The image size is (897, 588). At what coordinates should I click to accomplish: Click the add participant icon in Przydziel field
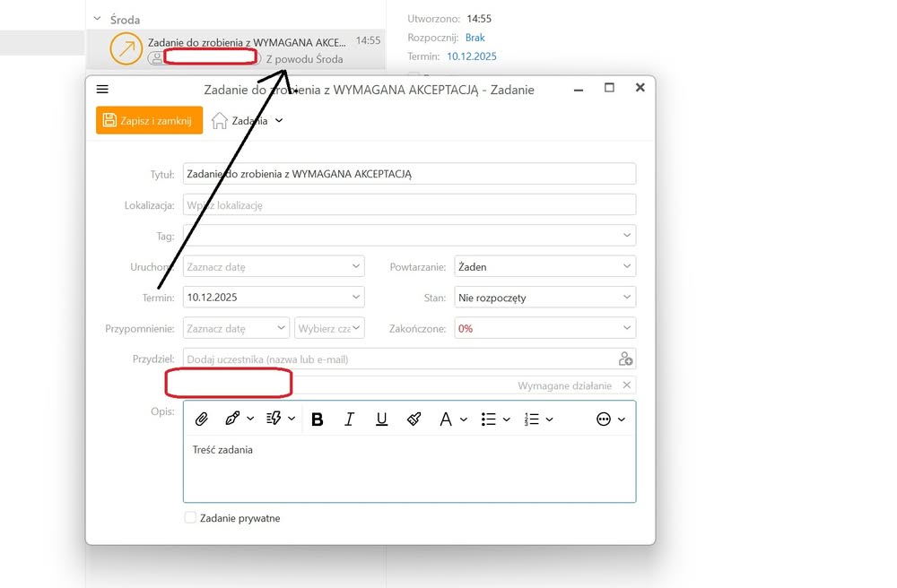[x=625, y=359]
